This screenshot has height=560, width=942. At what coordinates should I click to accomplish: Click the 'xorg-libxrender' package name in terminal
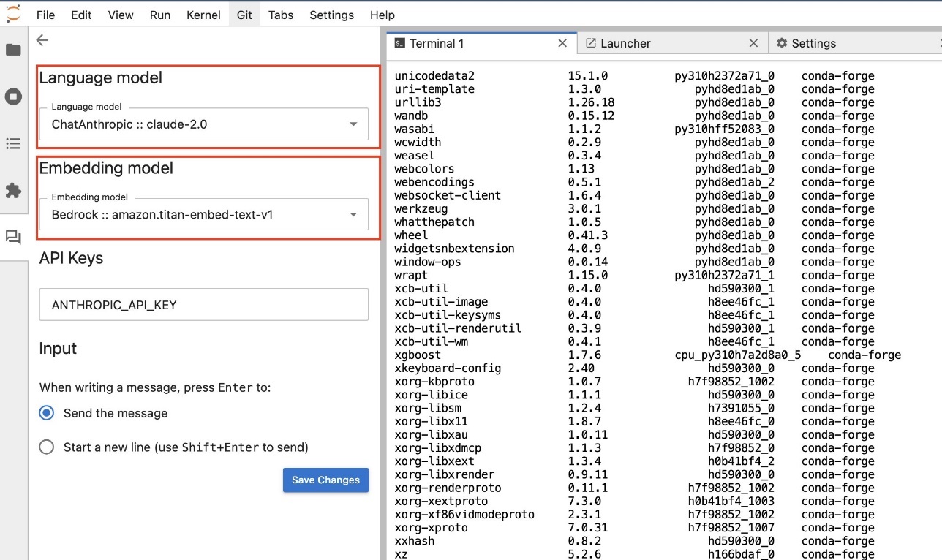[x=445, y=474]
